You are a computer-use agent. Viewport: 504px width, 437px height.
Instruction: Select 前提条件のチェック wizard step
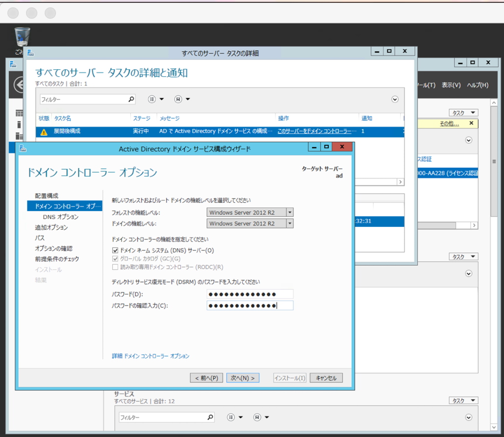pyautogui.click(x=57, y=259)
